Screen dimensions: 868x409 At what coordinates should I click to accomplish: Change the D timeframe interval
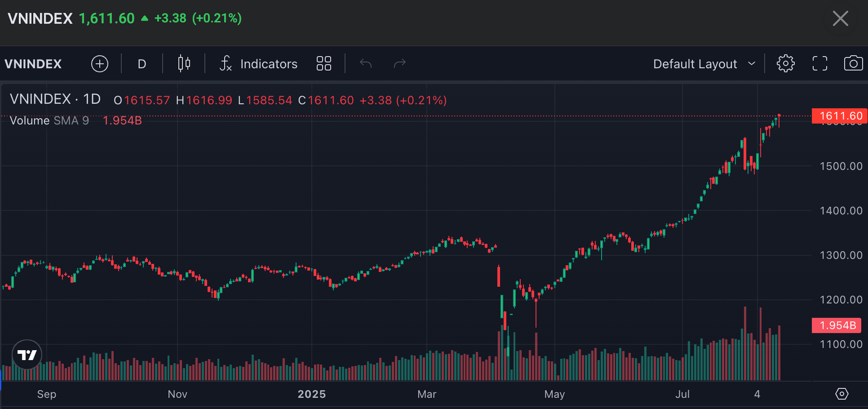pos(142,64)
